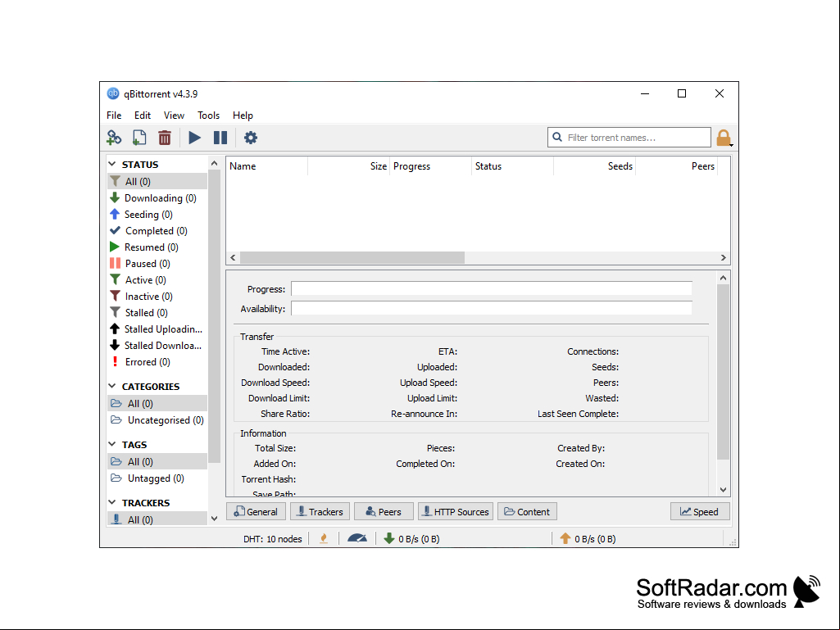
Task: Sort torrents by Peers column
Action: pos(677,166)
